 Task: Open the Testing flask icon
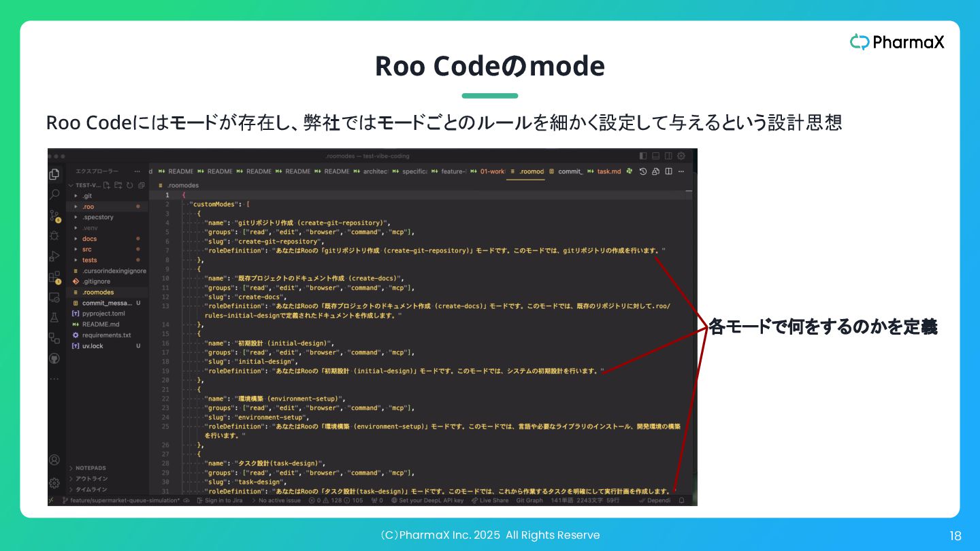(x=54, y=318)
